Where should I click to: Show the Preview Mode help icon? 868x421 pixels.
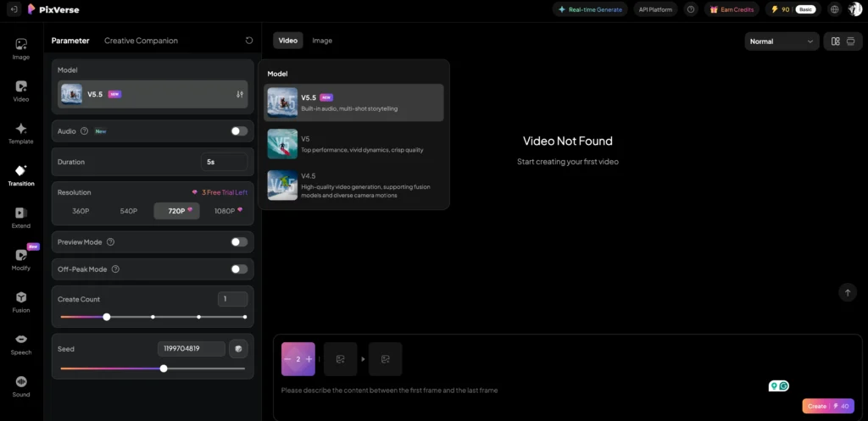[x=111, y=241]
